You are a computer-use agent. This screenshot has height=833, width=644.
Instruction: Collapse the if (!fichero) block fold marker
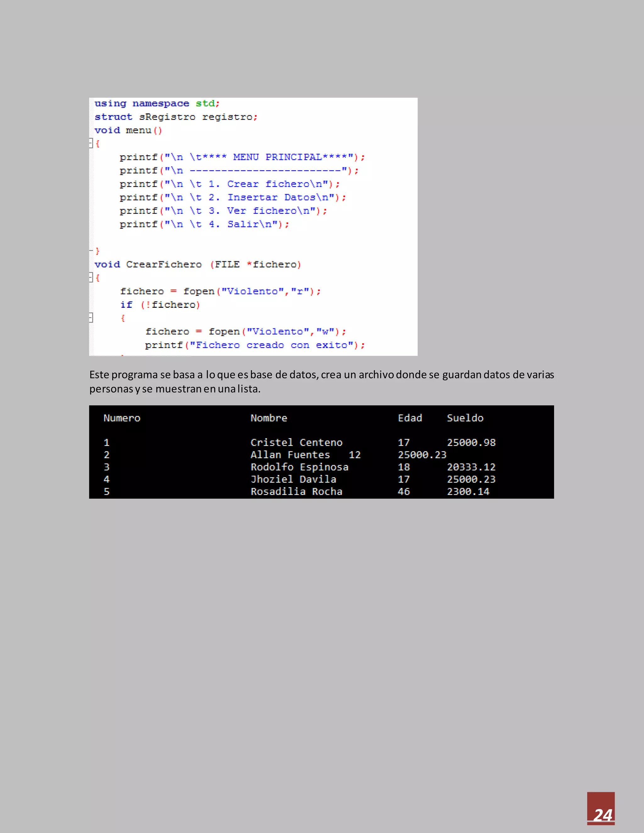coord(91,317)
